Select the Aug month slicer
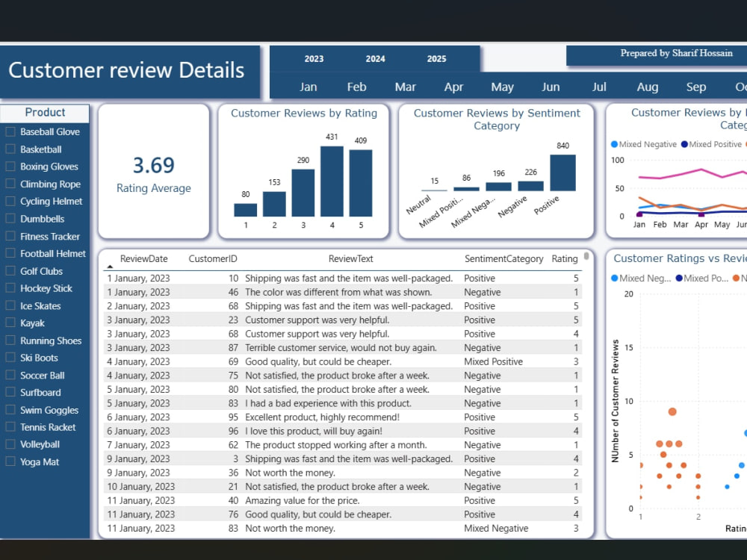 click(x=648, y=87)
